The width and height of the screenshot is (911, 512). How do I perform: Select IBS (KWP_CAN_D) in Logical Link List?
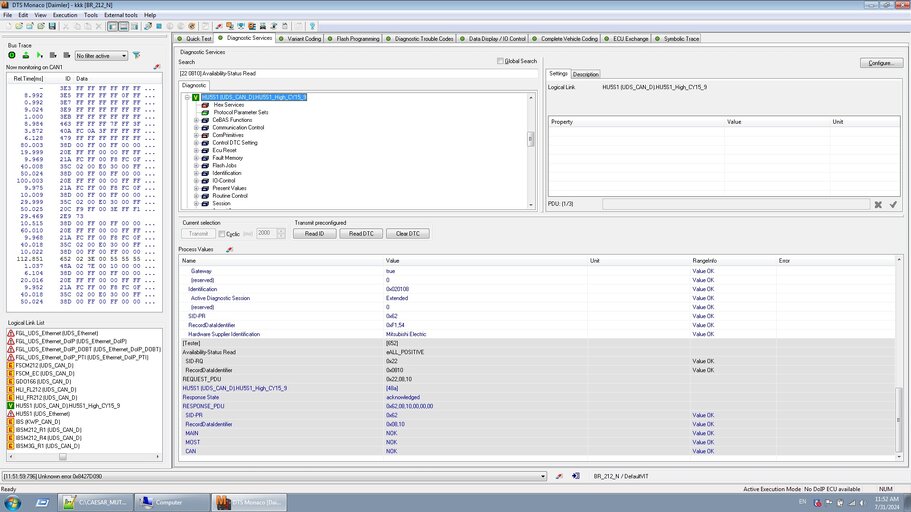point(38,422)
